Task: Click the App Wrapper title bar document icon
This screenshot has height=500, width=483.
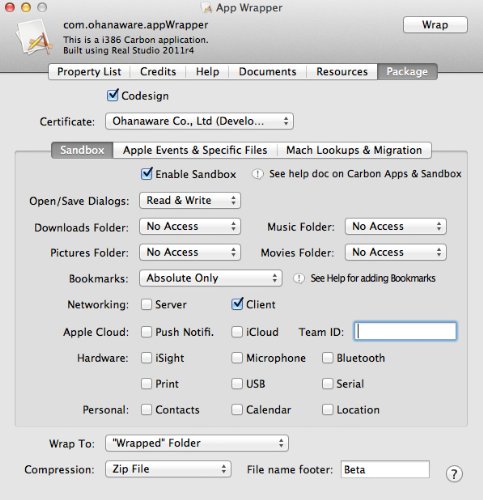Action: pos(207,8)
